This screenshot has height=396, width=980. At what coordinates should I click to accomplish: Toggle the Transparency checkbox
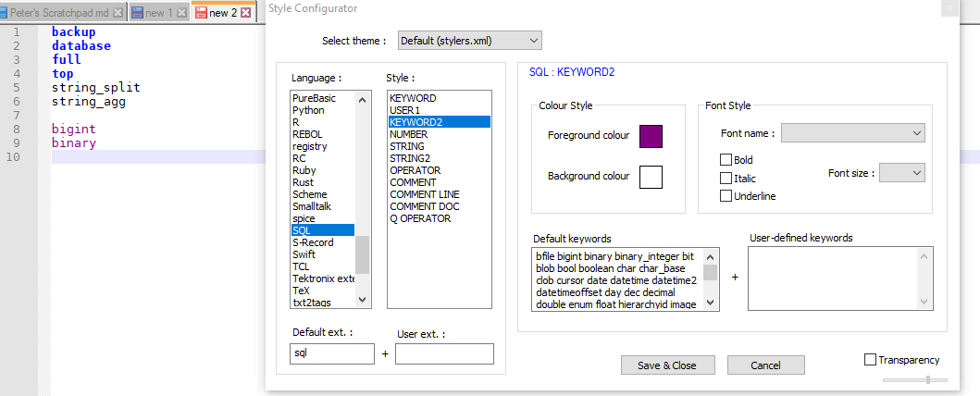coord(870,360)
